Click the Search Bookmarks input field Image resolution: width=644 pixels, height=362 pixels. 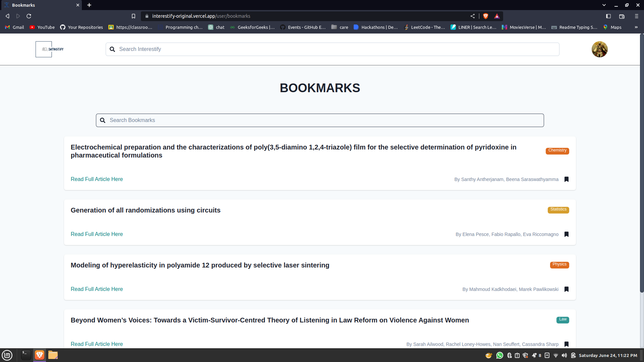(320, 120)
